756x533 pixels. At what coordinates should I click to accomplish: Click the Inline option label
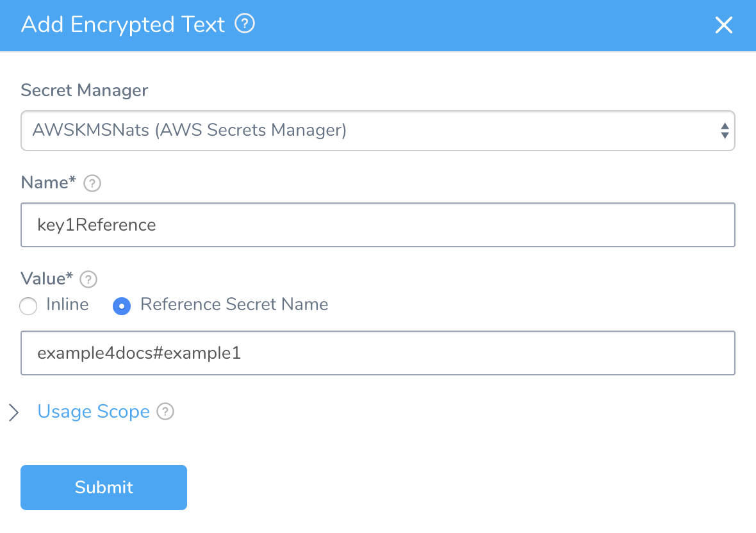pos(67,304)
